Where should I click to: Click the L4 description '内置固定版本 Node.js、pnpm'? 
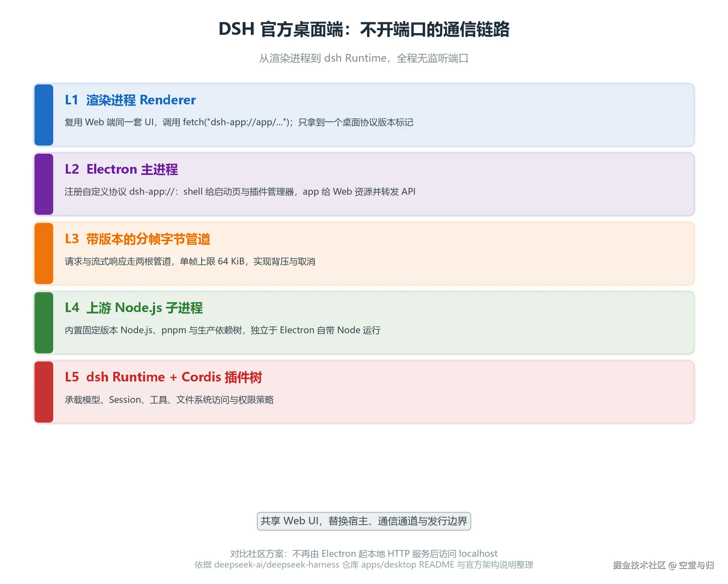(x=222, y=330)
